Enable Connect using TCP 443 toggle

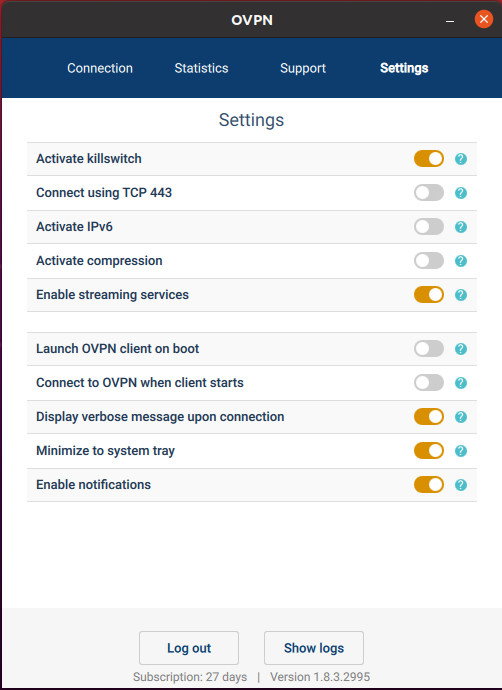(429, 193)
